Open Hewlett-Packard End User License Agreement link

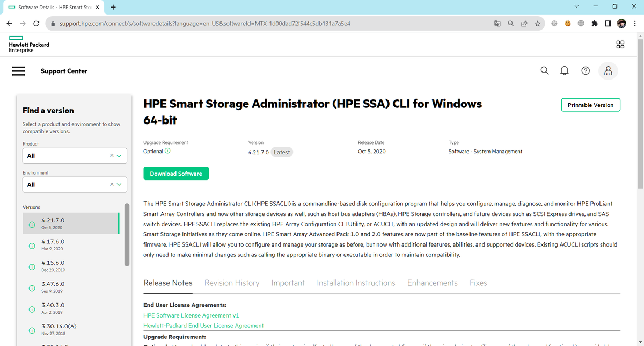(x=203, y=326)
